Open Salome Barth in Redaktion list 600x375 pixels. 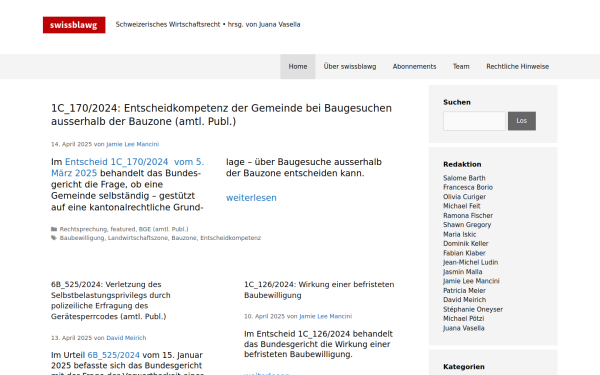464,178
